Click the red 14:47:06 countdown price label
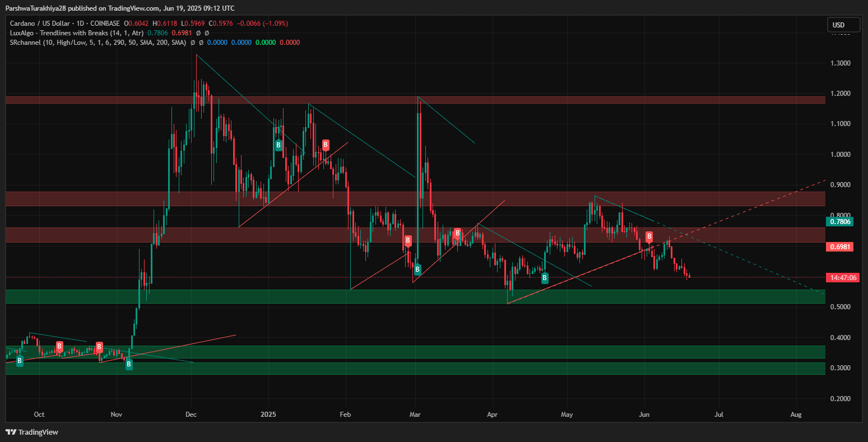868x442 pixels. click(841, 278)
